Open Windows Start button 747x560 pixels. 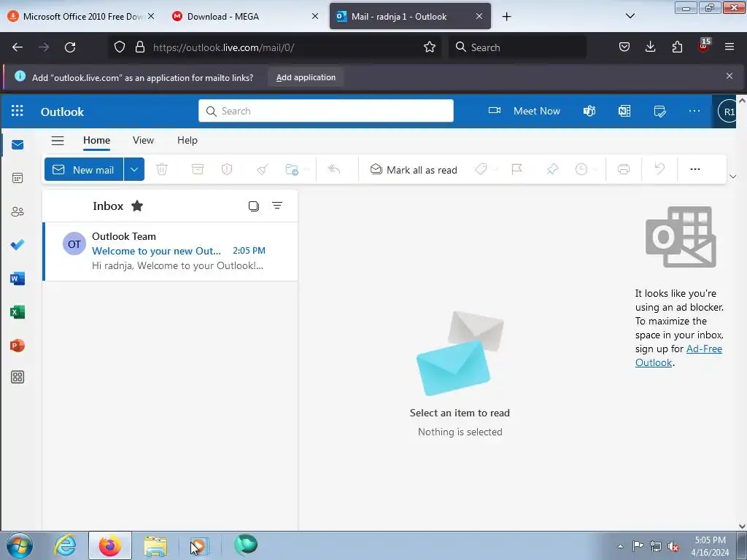(20, 545)
